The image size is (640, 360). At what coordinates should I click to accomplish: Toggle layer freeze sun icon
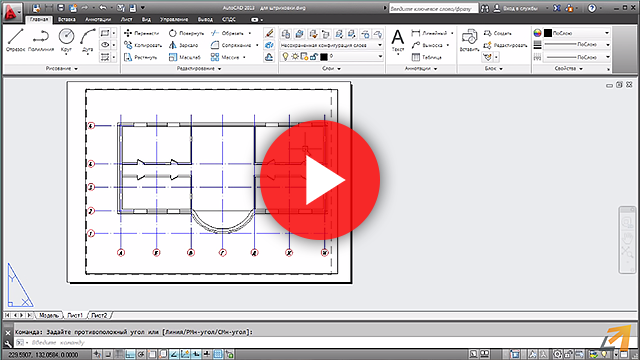(x=295, y=56)
